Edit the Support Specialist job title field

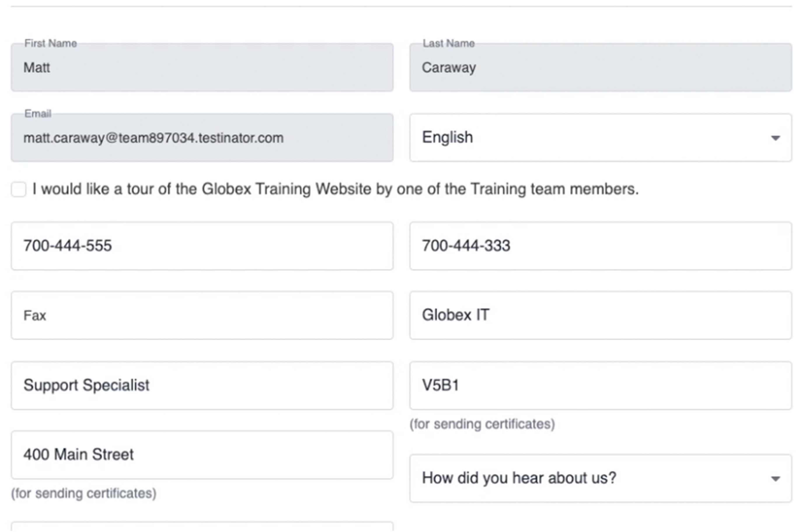point(202,385)
